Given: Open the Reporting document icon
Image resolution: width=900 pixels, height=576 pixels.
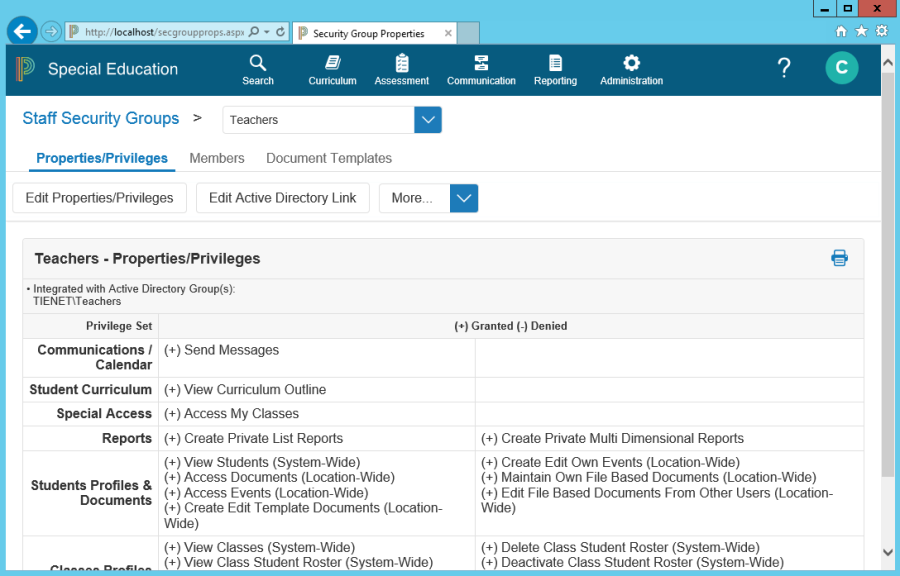Looking at the screenshot, I should [555, 69].
